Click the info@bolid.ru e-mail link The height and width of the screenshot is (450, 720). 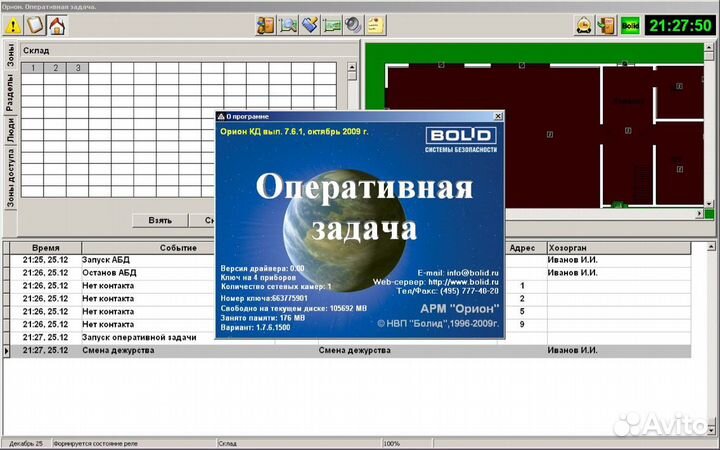[472, 273]
